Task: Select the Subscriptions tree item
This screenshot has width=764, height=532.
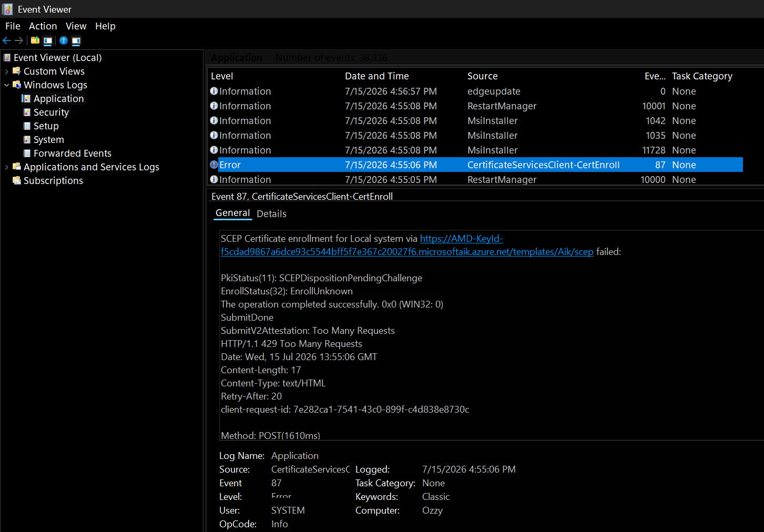Action: tap(53, 180)
